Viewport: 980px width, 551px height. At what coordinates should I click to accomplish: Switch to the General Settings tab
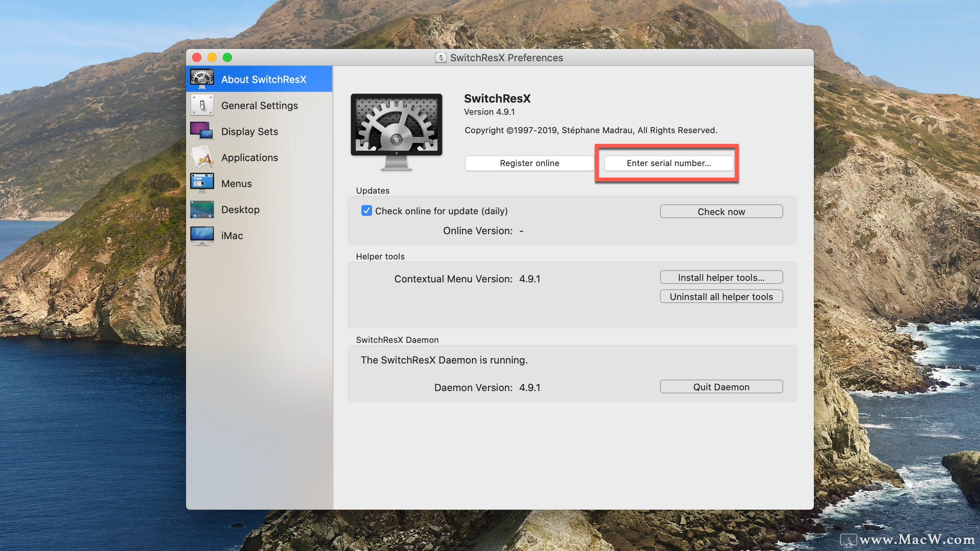click(259, 105)
